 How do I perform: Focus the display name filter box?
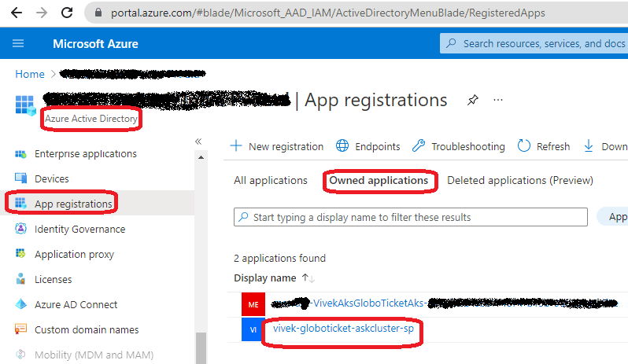(x=411, y=217)
